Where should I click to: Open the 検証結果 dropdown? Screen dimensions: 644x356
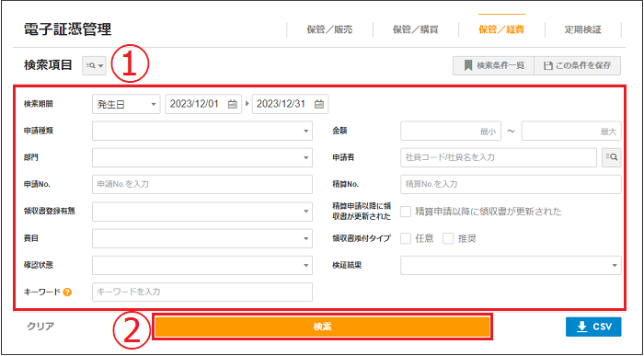tap(511, 265)
